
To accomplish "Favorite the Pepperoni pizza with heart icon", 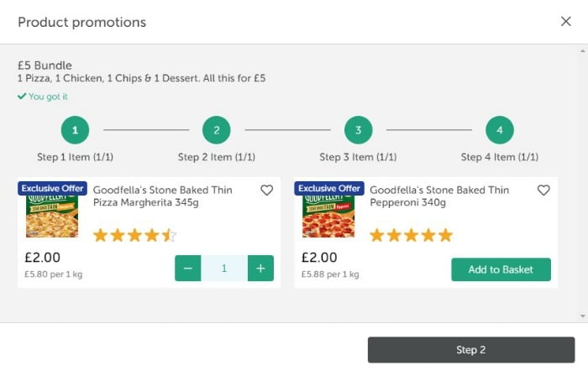I will 543,191.
